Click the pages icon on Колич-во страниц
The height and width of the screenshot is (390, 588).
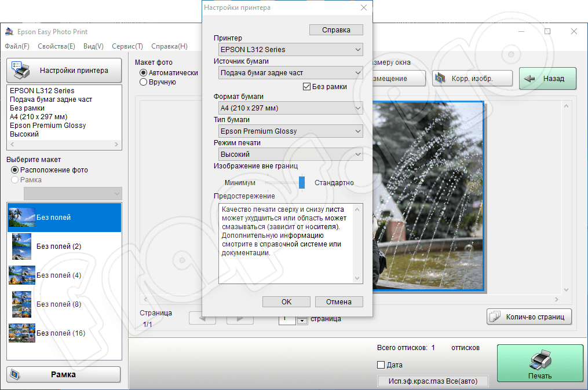click(495, 317)
